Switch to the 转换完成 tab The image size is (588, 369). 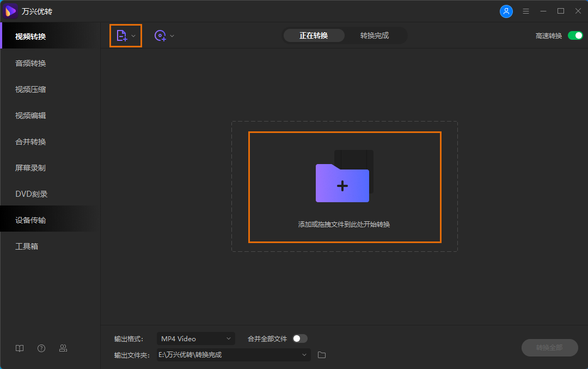pos(375,36)
